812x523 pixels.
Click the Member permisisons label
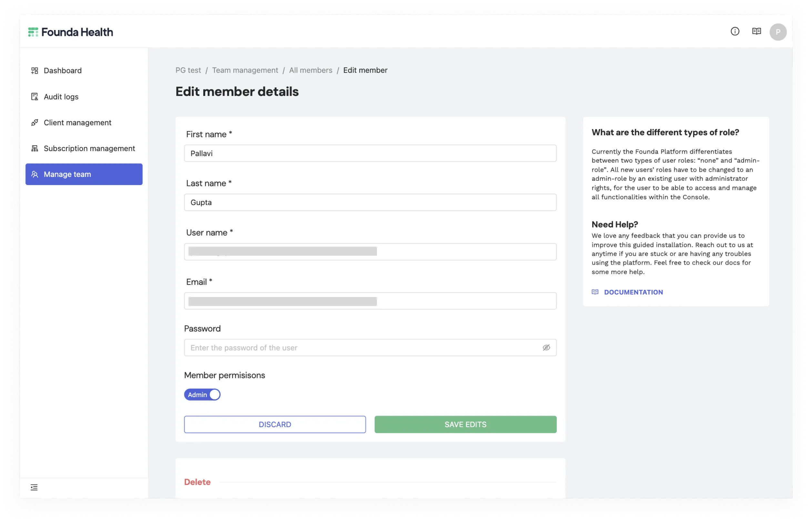coord(224,375)
